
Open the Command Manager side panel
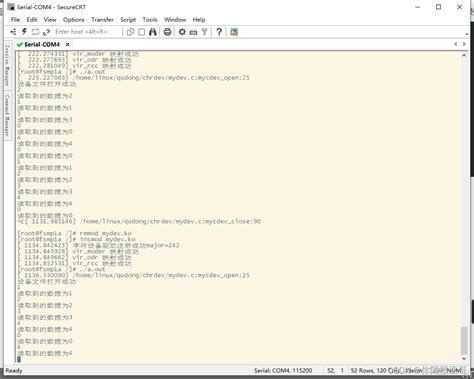tap(7, 115)
